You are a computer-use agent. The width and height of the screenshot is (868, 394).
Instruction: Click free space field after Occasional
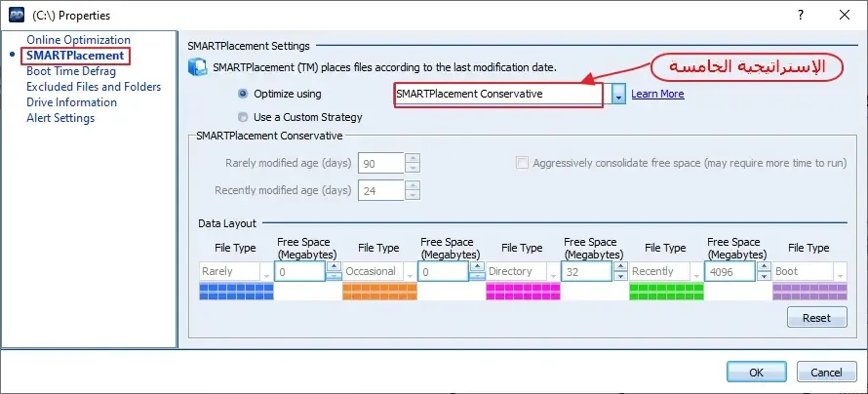coord(443,272)
